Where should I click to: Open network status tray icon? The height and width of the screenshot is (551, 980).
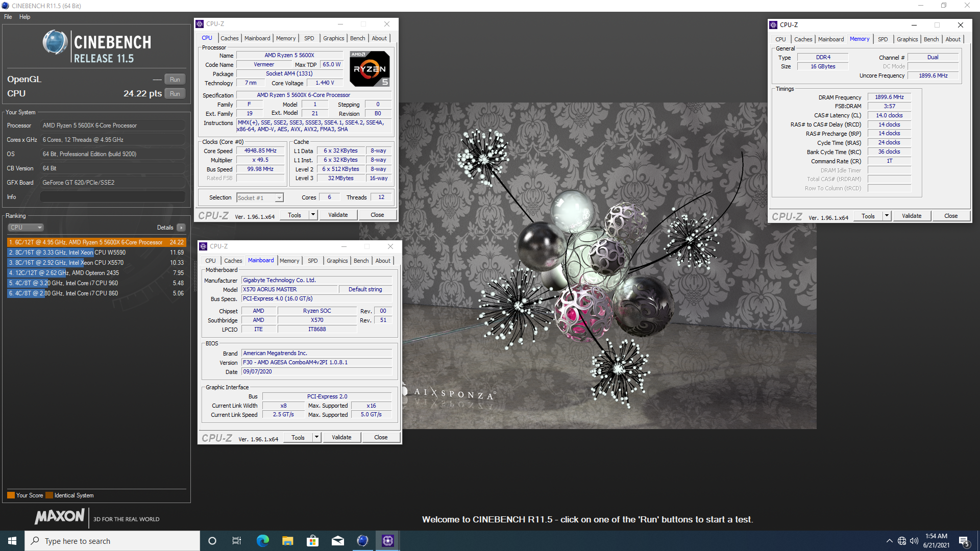(902, 541)
